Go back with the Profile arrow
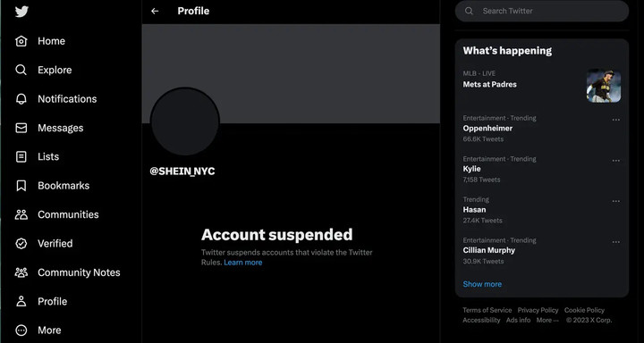644x343 pixels. pyautogui.click(x=155, y=11)
